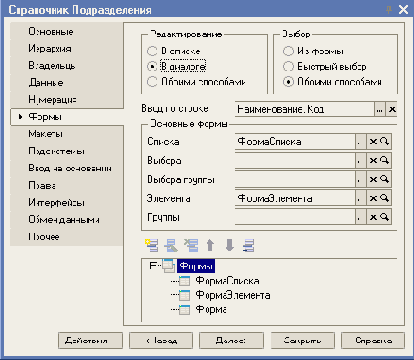Click the add form toolbar icon
414x360 pixels.
152,245
